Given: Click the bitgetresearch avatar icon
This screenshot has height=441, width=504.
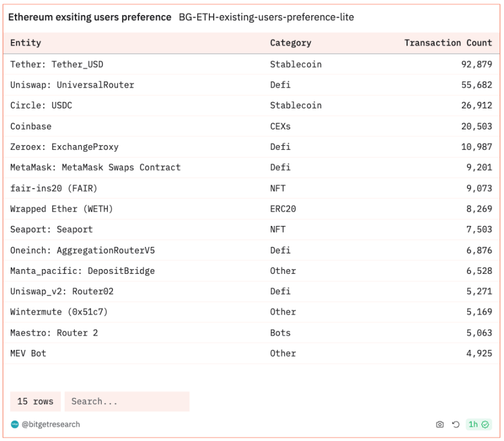Looking at the screenshot, I should pyautogui.click(x=15, y=424).
